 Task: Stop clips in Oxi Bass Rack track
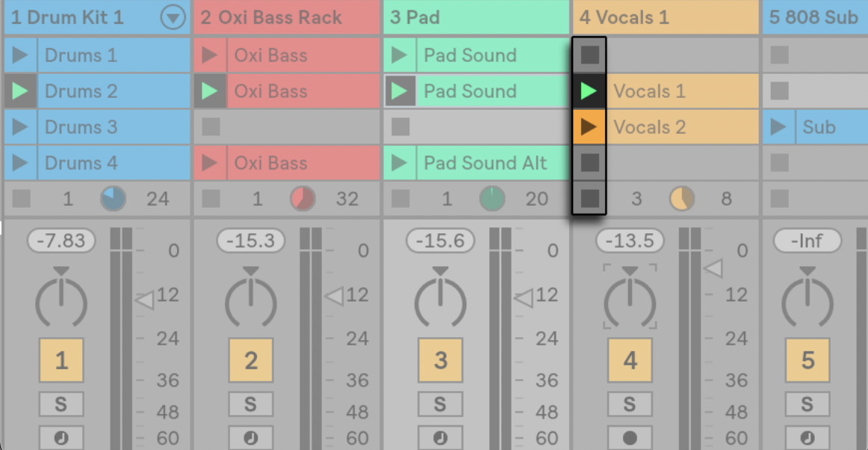click(211, 199)
